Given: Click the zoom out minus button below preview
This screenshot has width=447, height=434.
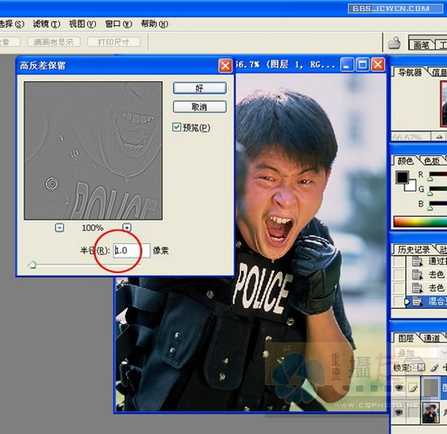Looking at the screenshot, I should pyautogui.click(x=59, y=228).
